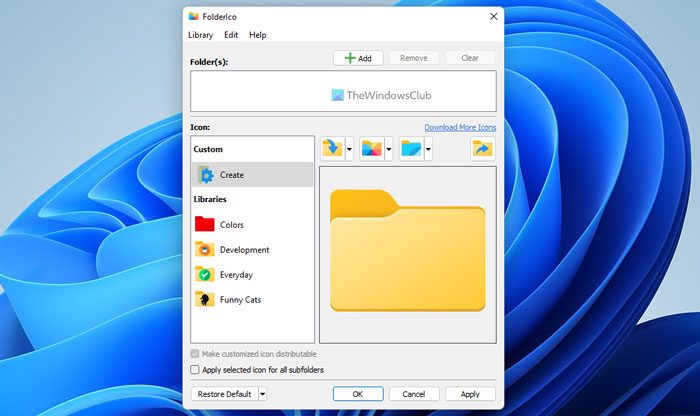Select the red Colors library icon
This screenshot has width=700, height=416.
click(204, 224)
